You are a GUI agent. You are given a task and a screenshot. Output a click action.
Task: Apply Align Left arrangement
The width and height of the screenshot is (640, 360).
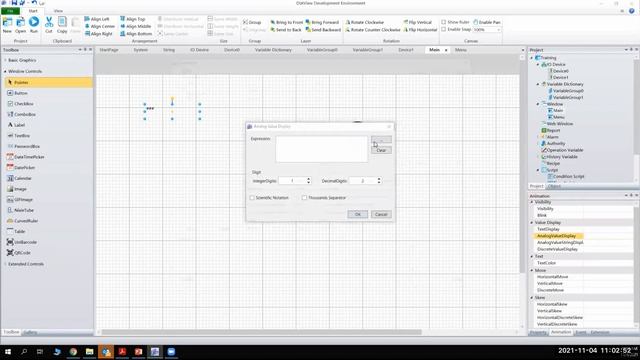97,19
